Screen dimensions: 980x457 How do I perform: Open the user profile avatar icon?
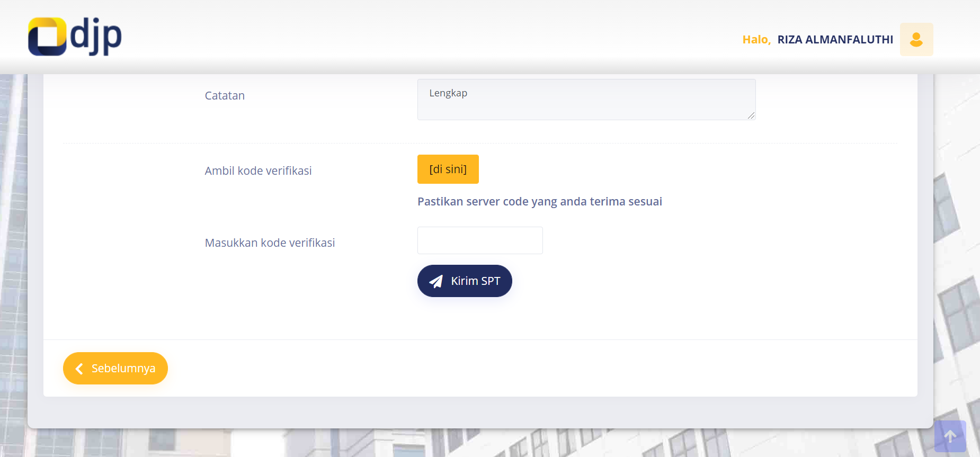coord(916,39)
